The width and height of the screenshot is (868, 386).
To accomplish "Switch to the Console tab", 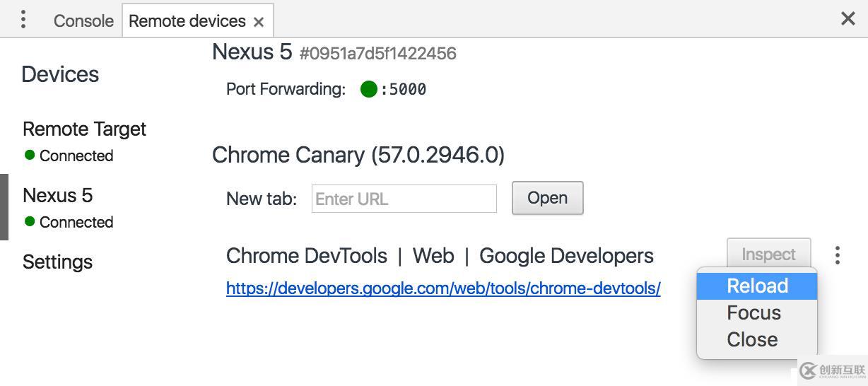I will click(83, 21).
